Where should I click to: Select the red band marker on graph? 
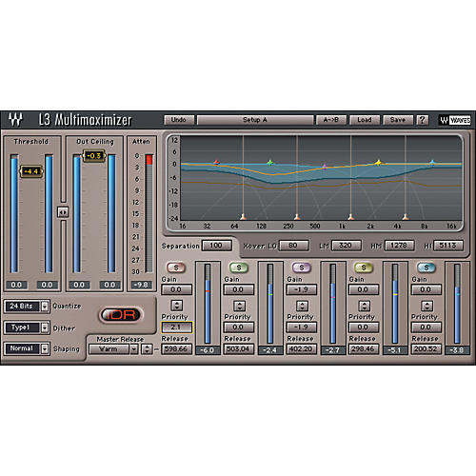216,163
